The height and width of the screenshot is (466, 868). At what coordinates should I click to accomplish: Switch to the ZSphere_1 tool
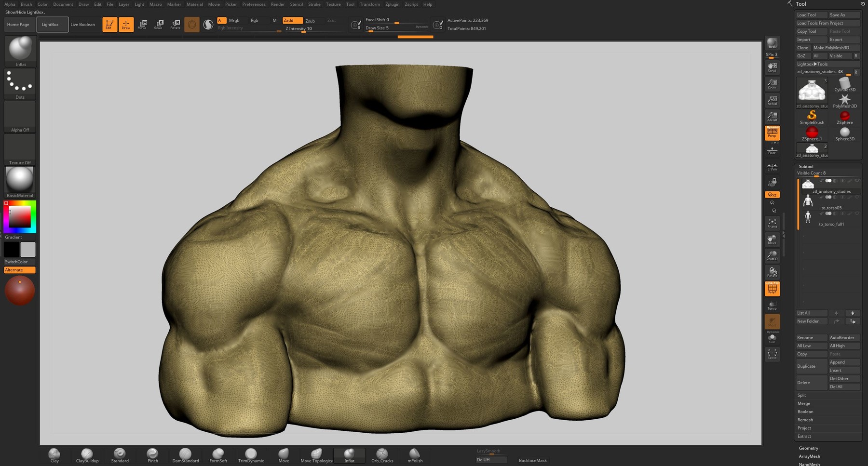click(x=812, y=132)
